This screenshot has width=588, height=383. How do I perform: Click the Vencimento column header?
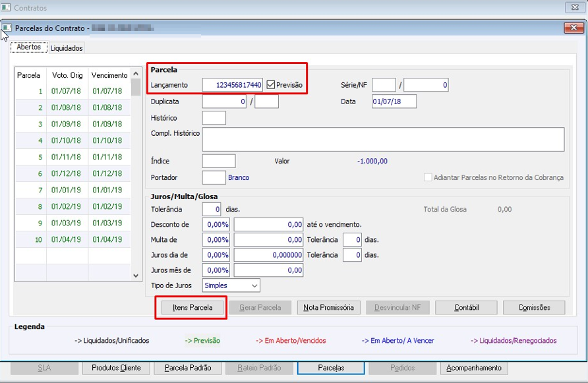[109, 75]
